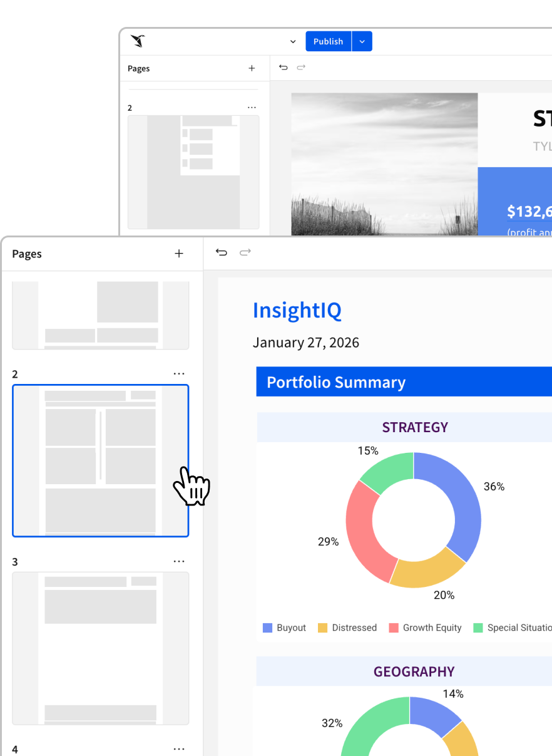The height and width of the screenshot is (756, 552).
Task: Click the 14% label on Geography chart
Action: click(453, 694)
